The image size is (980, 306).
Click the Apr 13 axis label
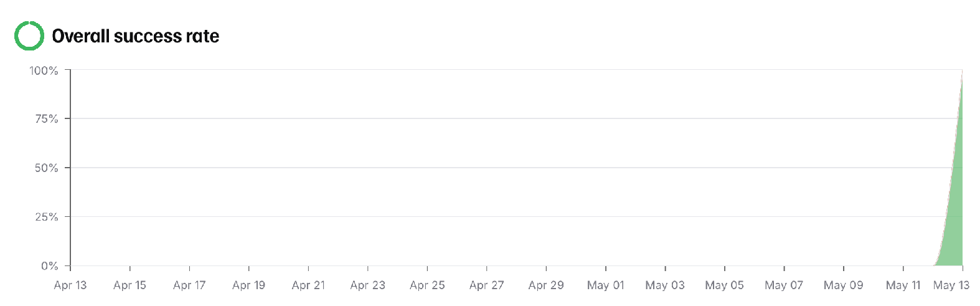(x=70, y=285)
